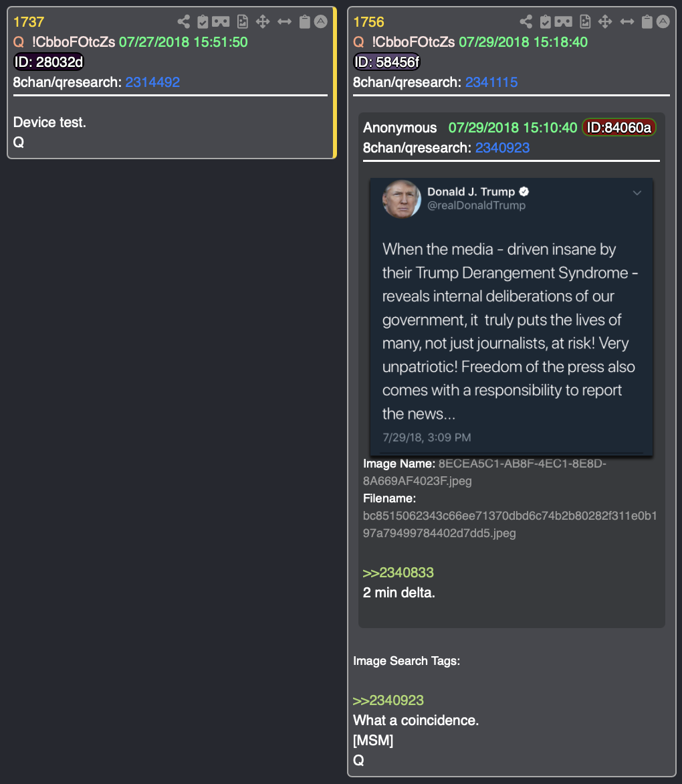Click four-way move arrows on post 1756
The height and width of the screenshot is (784, 682).
click(x=605, y=21)
